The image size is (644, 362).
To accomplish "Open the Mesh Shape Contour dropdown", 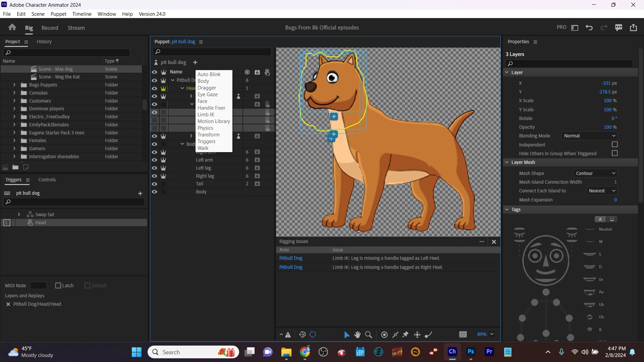I will pyautogui.click(x=595, y=173).
